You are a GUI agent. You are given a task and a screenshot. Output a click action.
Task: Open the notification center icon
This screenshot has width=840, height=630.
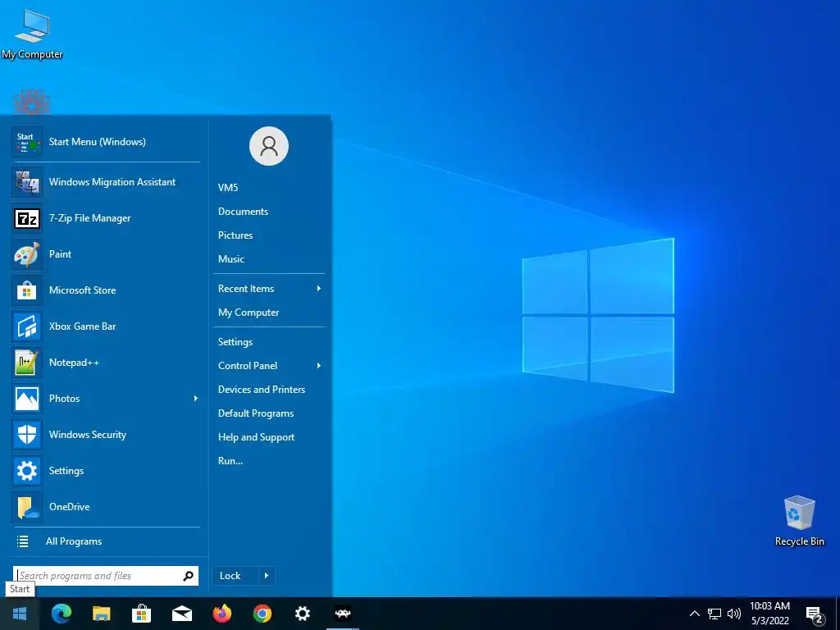tap(815, 615)
